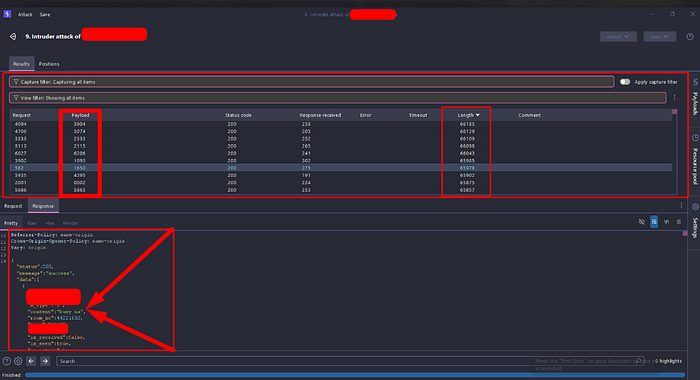The image size is (700, 380).
Task: Click results table vertical scrollbar thumb
Action: pos(675,112)
